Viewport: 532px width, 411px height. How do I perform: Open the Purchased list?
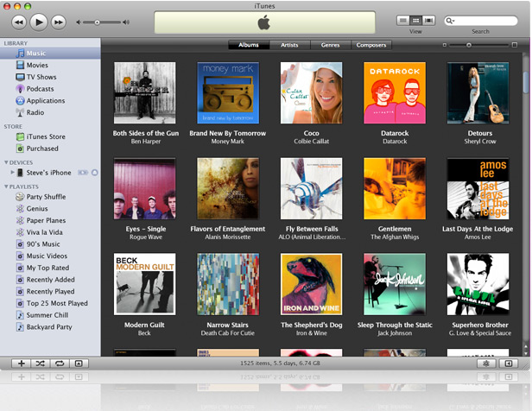[x=50, y=149]
